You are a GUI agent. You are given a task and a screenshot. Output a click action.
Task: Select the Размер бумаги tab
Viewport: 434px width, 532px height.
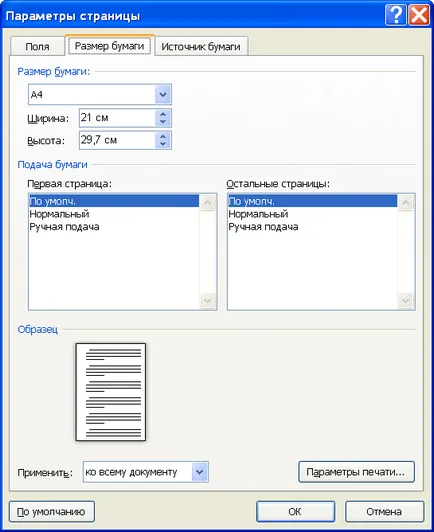[x=109, y=45]
